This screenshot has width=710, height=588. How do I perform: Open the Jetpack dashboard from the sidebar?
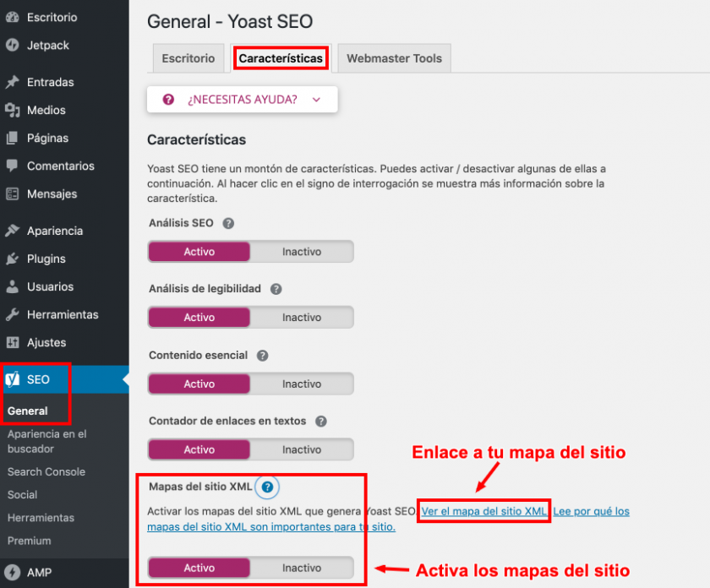[13, 46]
